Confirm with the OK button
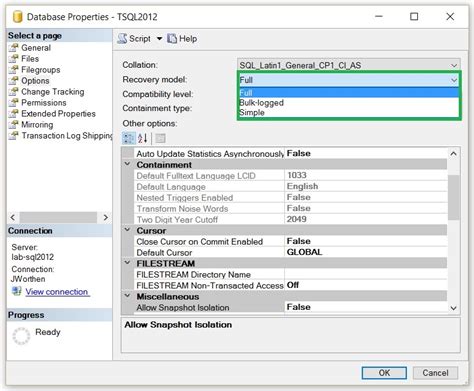Image resolution: width=474 pixels, height=391 pixels. click(384, 373)
